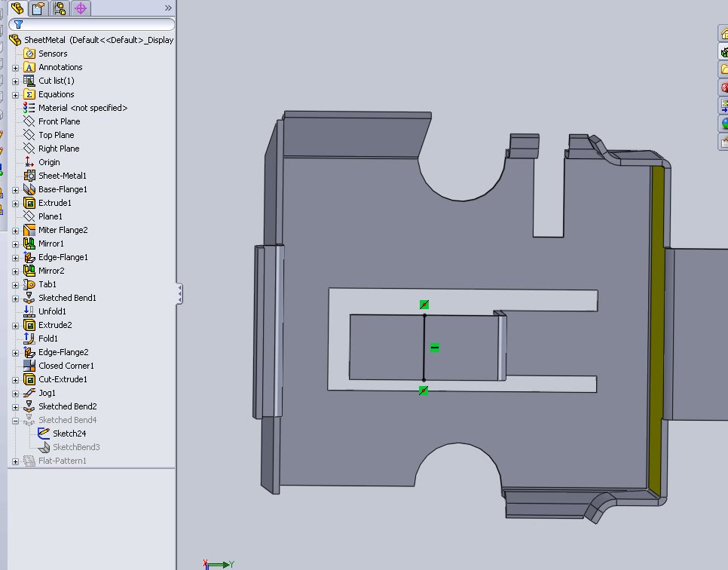Select the Sketched Bend1 icon
The image size is (728, 570).
click(x=29, y=298)
